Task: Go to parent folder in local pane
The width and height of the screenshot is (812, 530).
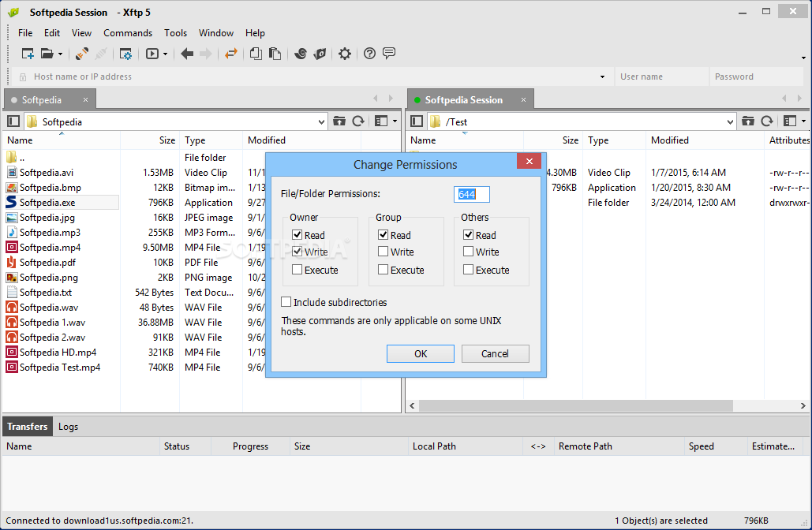Action: pyautogui.click(x=339, y=121)
